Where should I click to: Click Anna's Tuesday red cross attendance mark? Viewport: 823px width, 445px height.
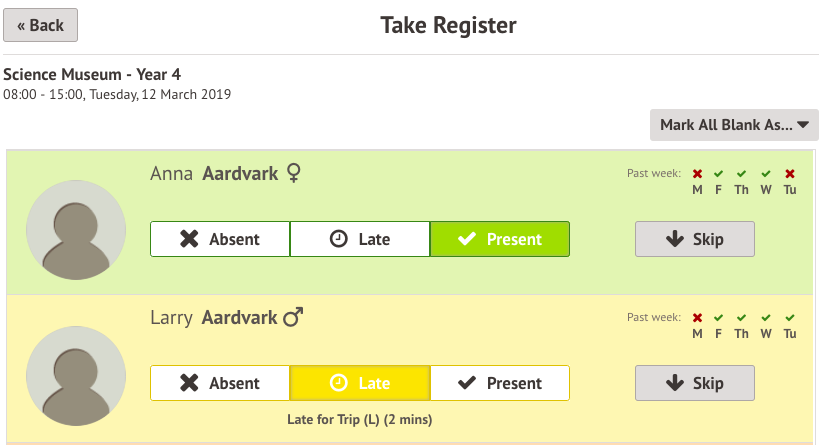(790, 174)
